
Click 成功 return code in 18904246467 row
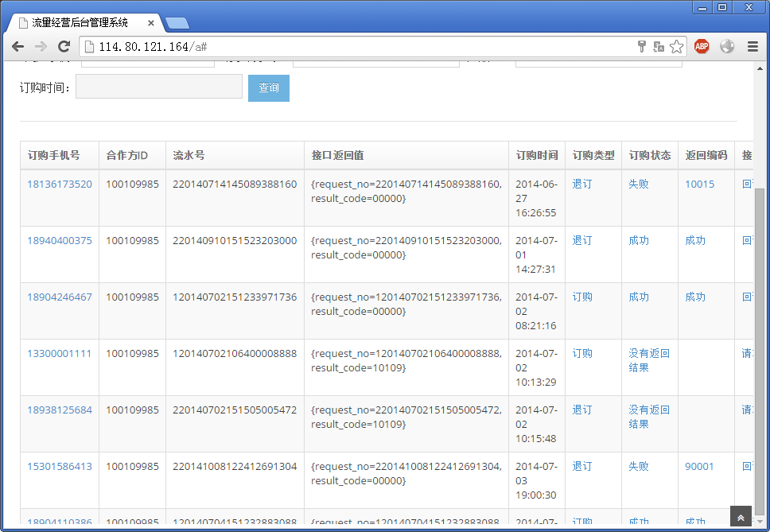coord(695,297)
